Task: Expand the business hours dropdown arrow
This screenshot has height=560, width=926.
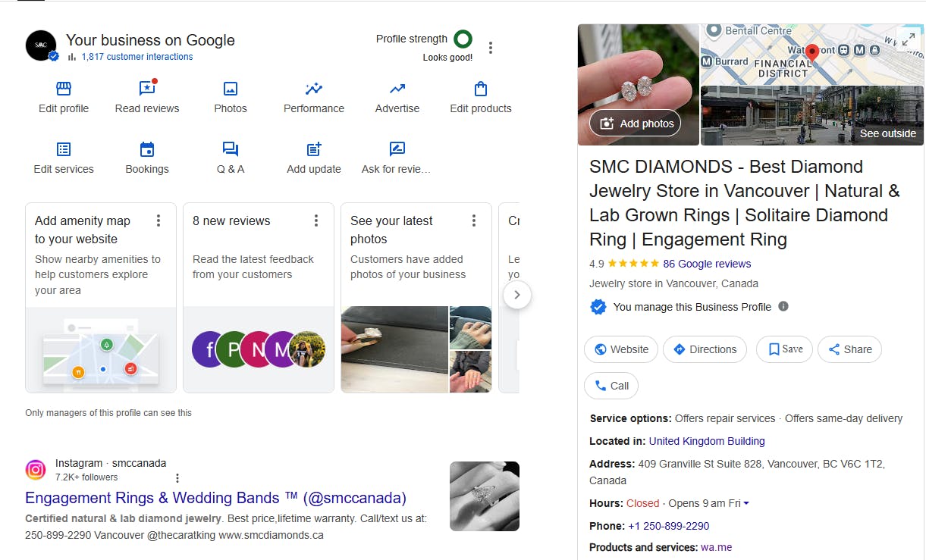Action: pos(746,504)
